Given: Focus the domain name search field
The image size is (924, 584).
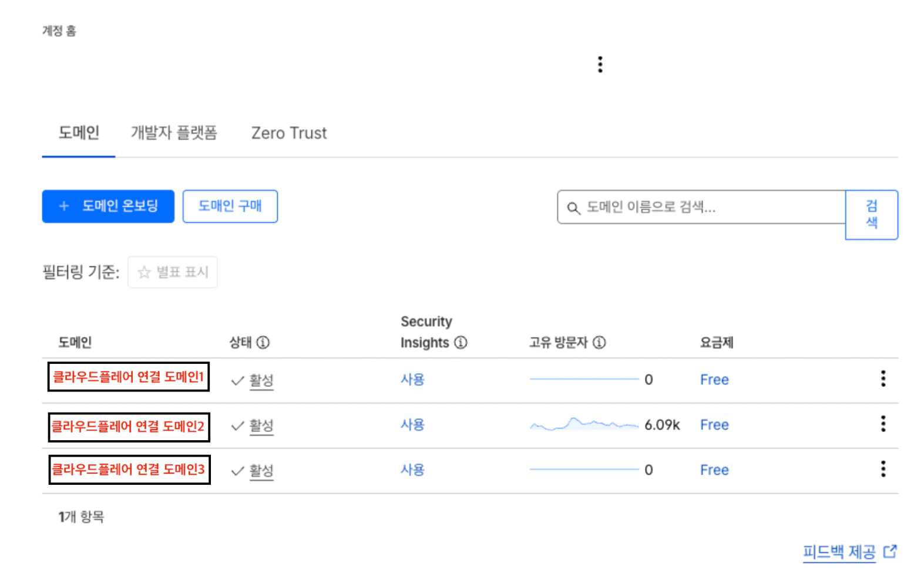Looking at the screenshot, I should (x=705, y=207).
